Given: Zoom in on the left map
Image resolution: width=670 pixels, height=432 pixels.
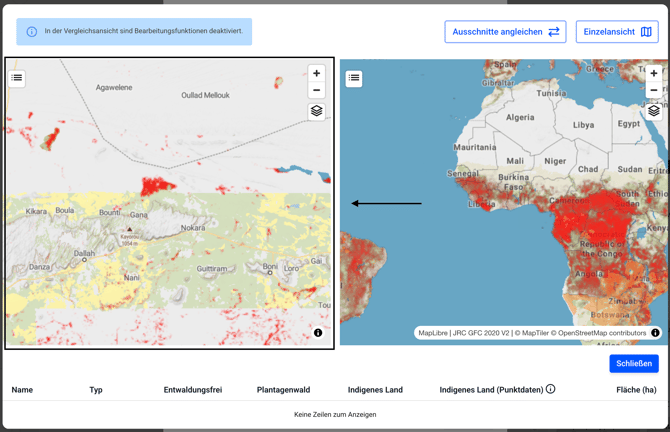Looking at the screenshot, I should coord(316,73).
